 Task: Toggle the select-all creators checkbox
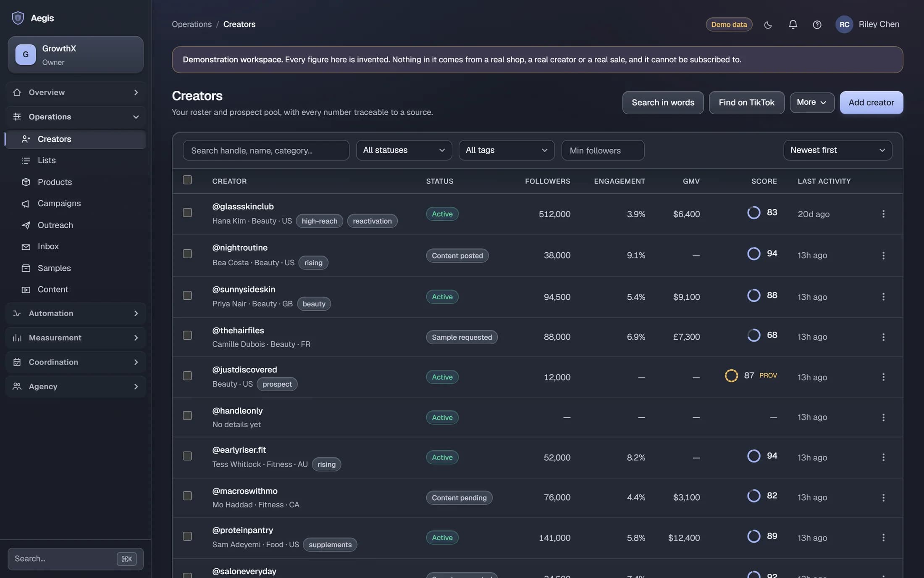pos(187,180)
